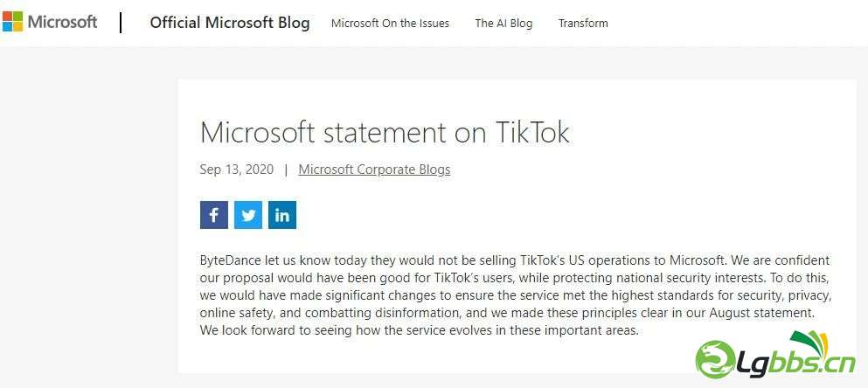The width and height of the screenshot is (868, 388).
Task: Click the Lgbbs.cn watermark text
Action: click(795, 363)
